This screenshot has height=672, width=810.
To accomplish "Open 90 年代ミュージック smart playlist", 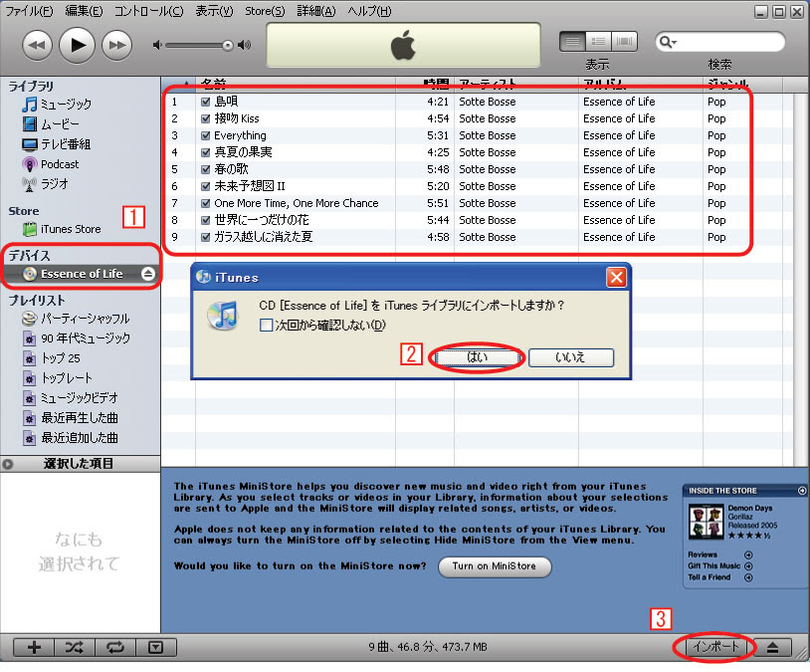I will [76, 338].
